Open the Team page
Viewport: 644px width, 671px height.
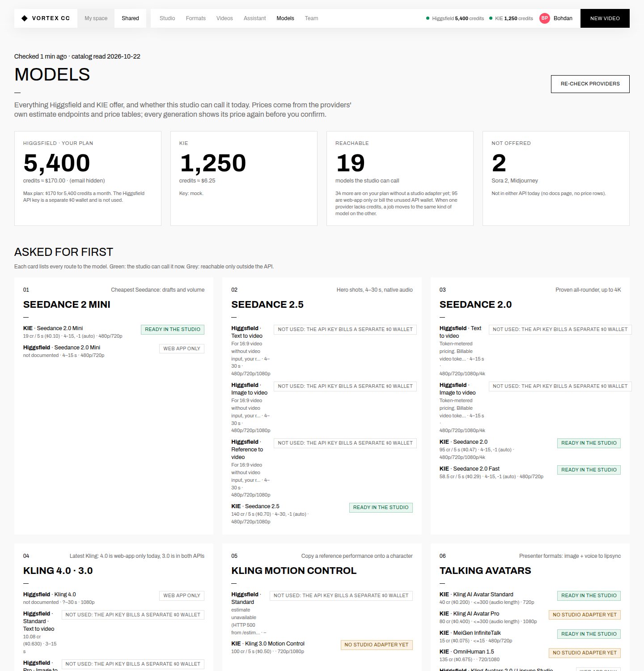pos(312,18)
